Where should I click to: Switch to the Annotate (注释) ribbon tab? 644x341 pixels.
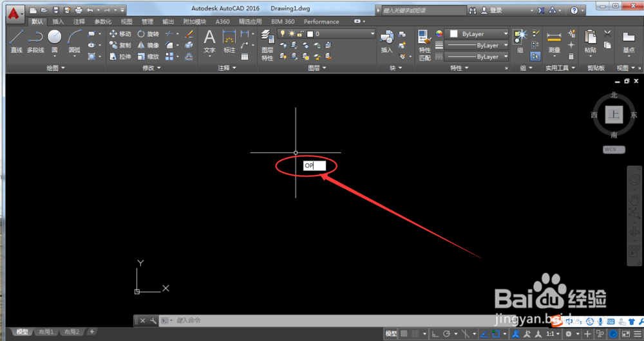(x=79, y=21)
